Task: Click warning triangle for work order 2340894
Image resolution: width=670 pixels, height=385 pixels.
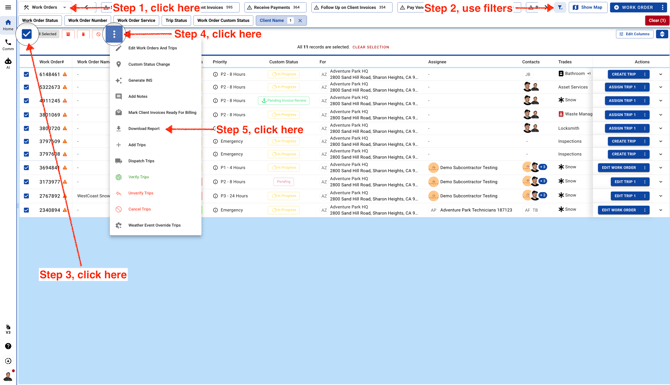Action: (65, 210)
